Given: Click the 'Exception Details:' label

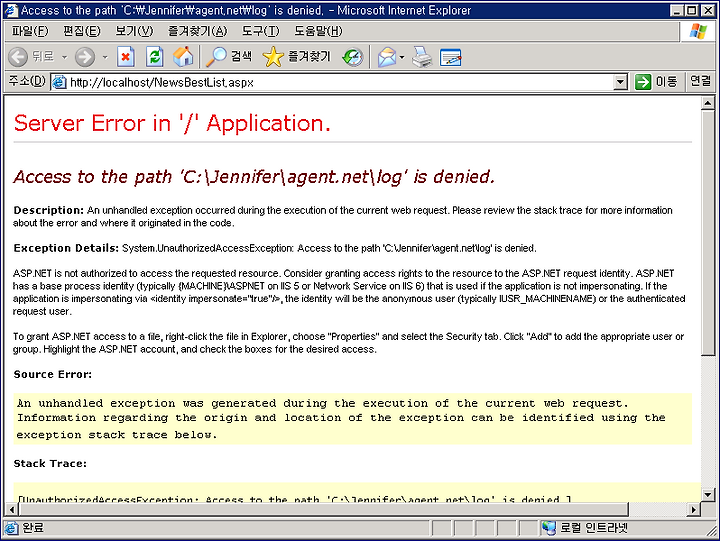Looking at the screenshot, I should pyautogui.click(x=66, y=248).
